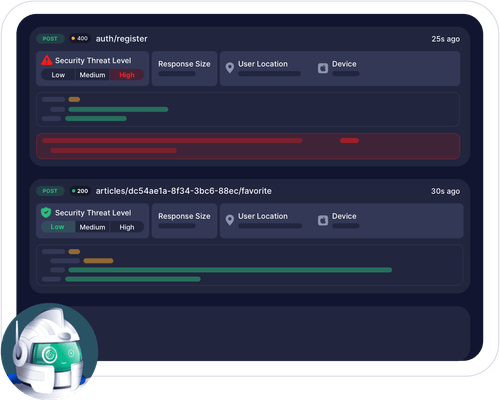Viewport: 500px width, 400px height.
Task: Open the robot helmet mascot avatar
Action: click(x=49, y=351)
